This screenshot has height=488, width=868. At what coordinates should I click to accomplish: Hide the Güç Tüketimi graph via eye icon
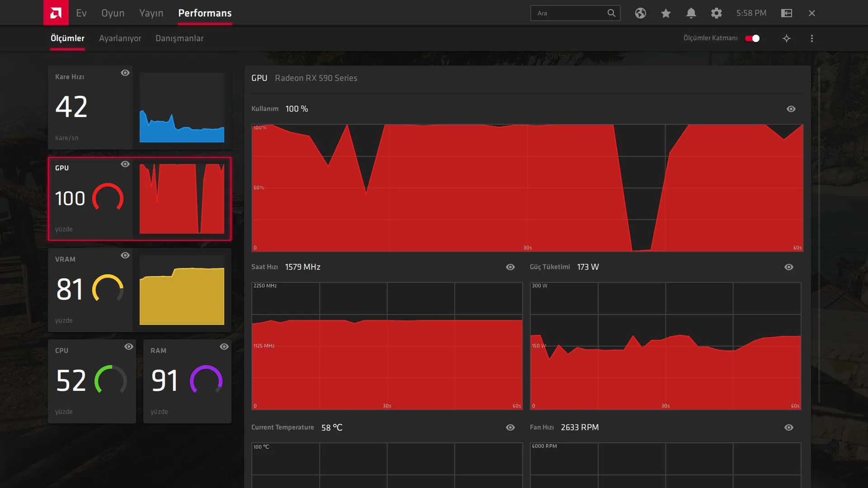(x=789, y=267)
